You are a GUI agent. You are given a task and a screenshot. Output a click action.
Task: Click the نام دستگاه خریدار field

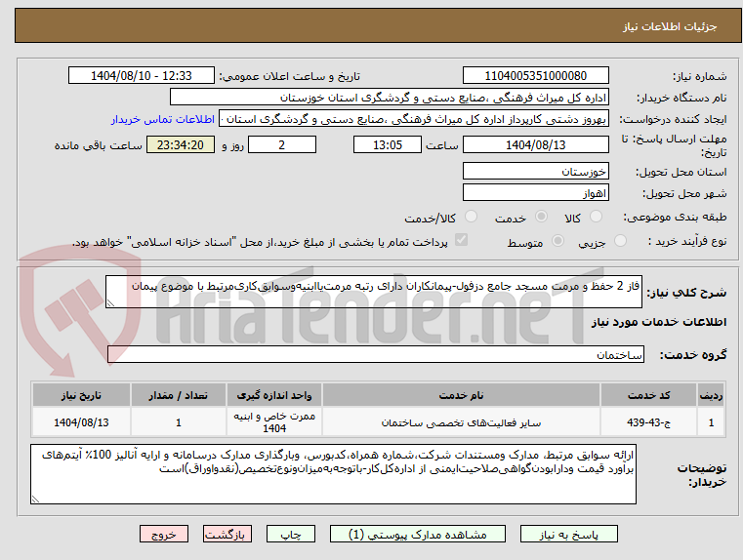click(x=389, y=98)
